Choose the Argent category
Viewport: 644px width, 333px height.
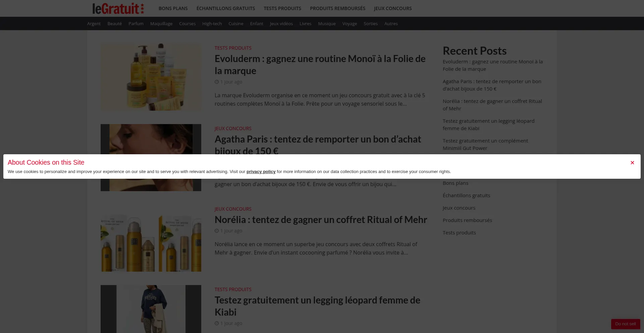[94, 23]
